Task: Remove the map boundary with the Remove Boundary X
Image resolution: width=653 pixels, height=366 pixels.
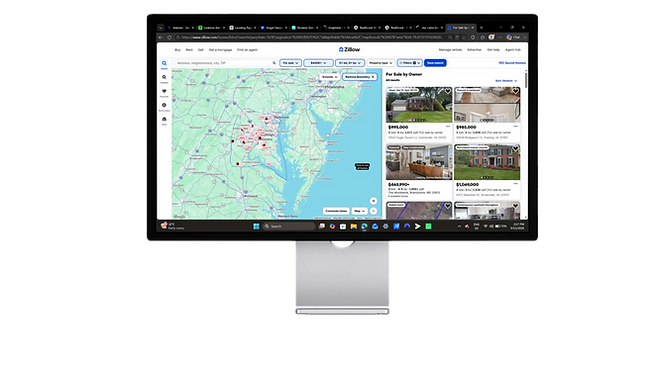Action: point(373,77)
